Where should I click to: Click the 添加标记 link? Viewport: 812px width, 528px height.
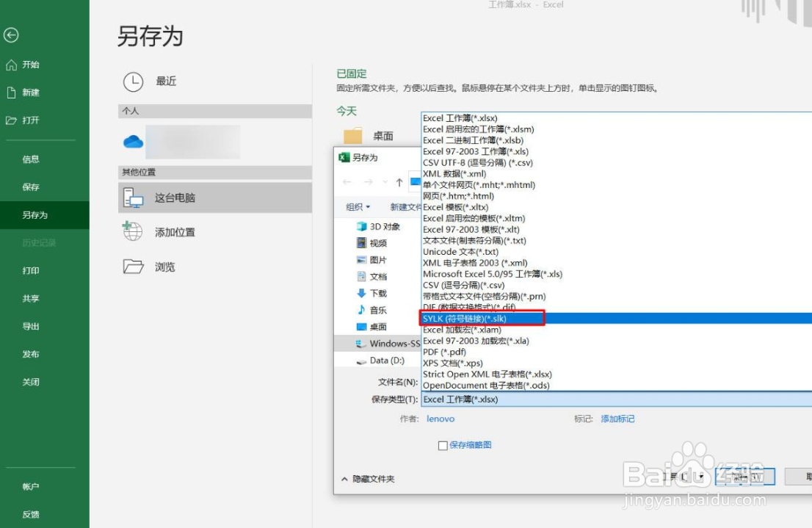tap(617, 419)
